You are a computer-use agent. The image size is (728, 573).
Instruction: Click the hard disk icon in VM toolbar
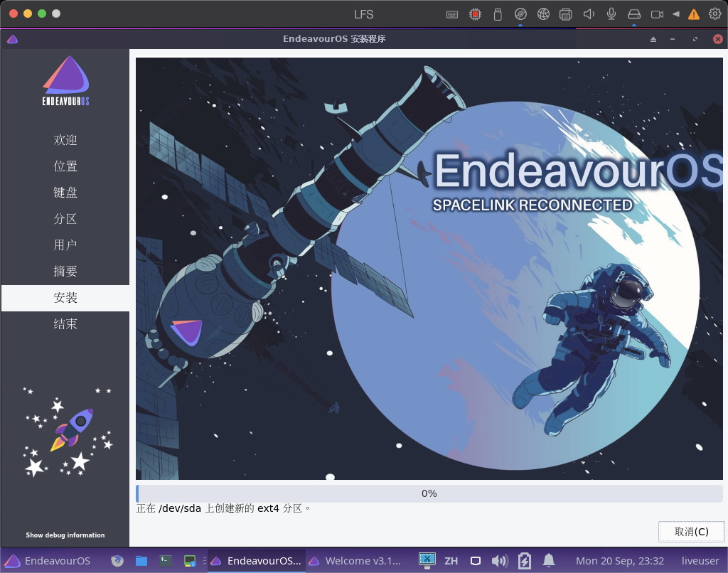pos(633,14)
